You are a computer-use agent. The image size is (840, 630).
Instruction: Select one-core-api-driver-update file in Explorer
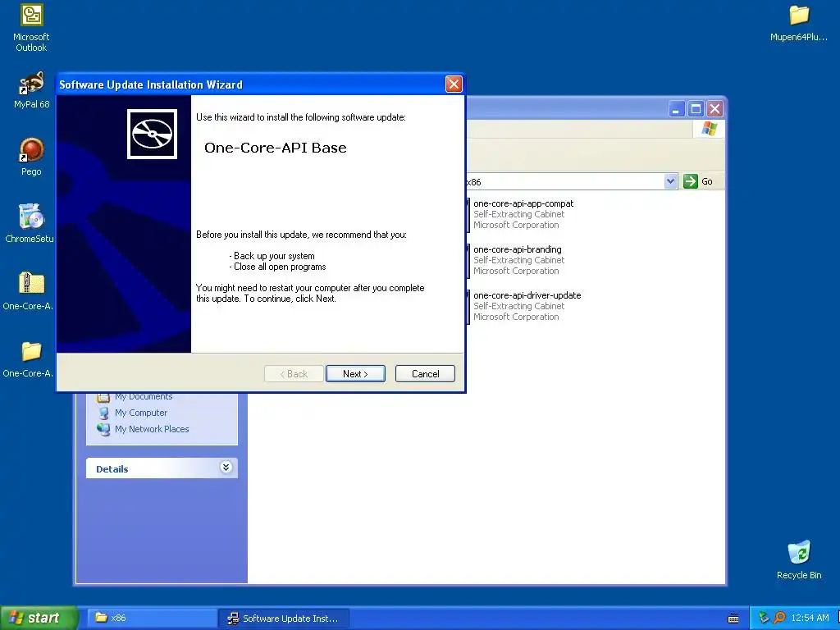(x=524, y=306)
